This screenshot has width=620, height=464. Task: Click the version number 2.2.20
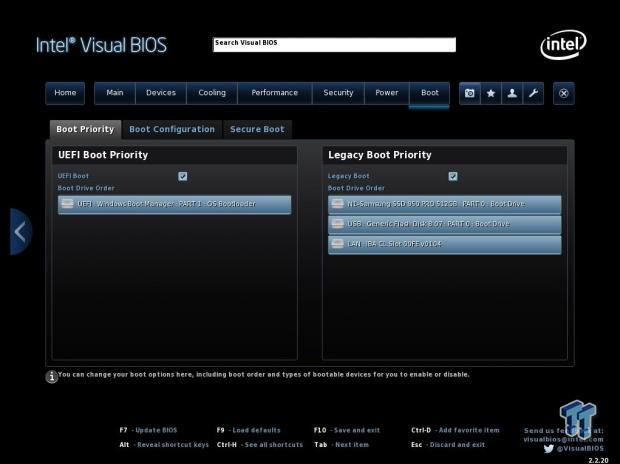tap(598, 460)
